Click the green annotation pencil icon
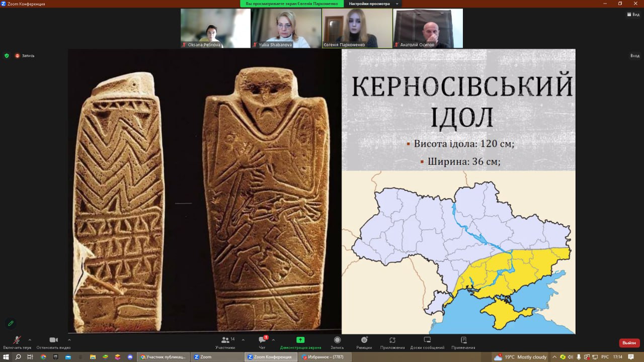The width and height of the screenshot is (644, 362). click(11, 323)
